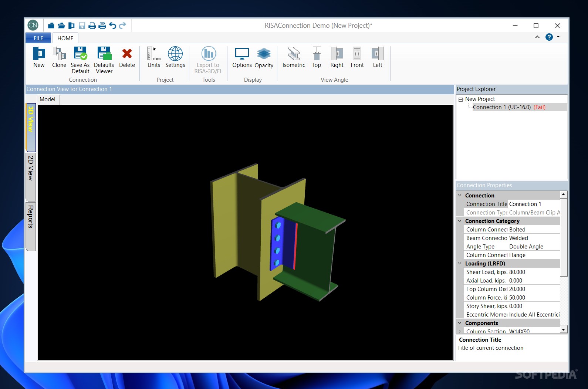This screenshot has height=389, width=588.
Task: Click the Project Explorer panel header
Action: pos(512,89)
